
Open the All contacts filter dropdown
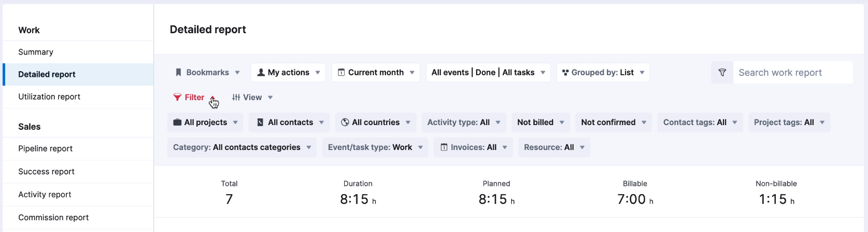tap(289, 122)
